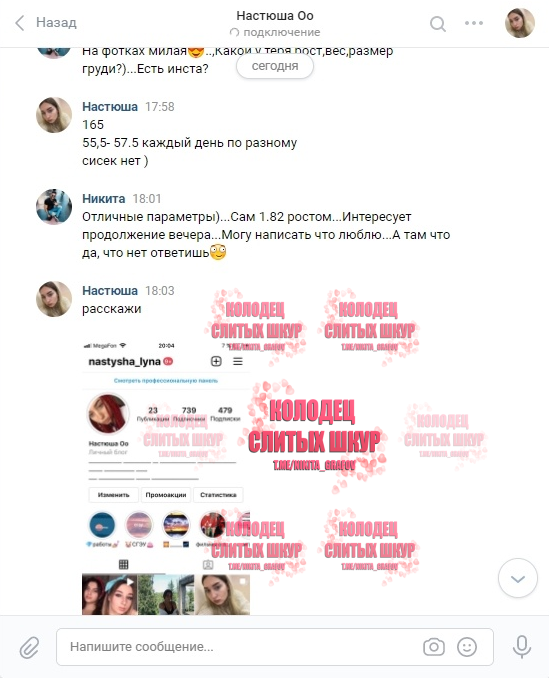Jump to latest messages with down chevron

(517, 578)
